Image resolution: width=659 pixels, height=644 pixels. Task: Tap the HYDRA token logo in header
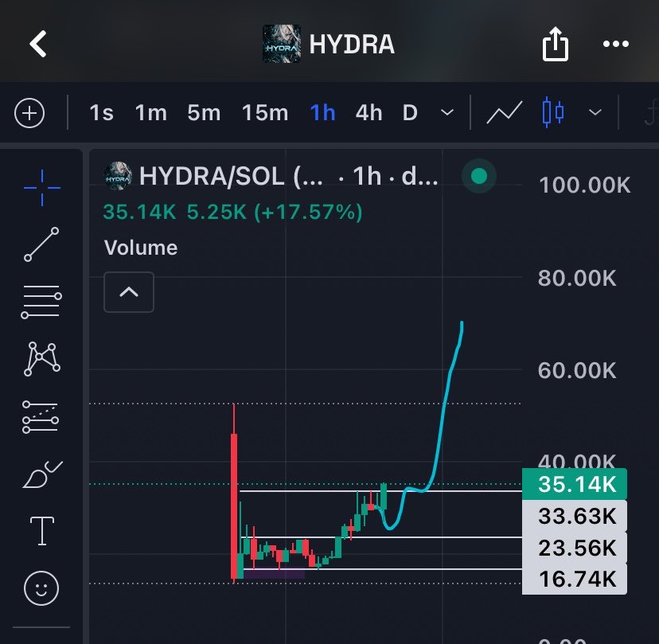coord(281,44)
